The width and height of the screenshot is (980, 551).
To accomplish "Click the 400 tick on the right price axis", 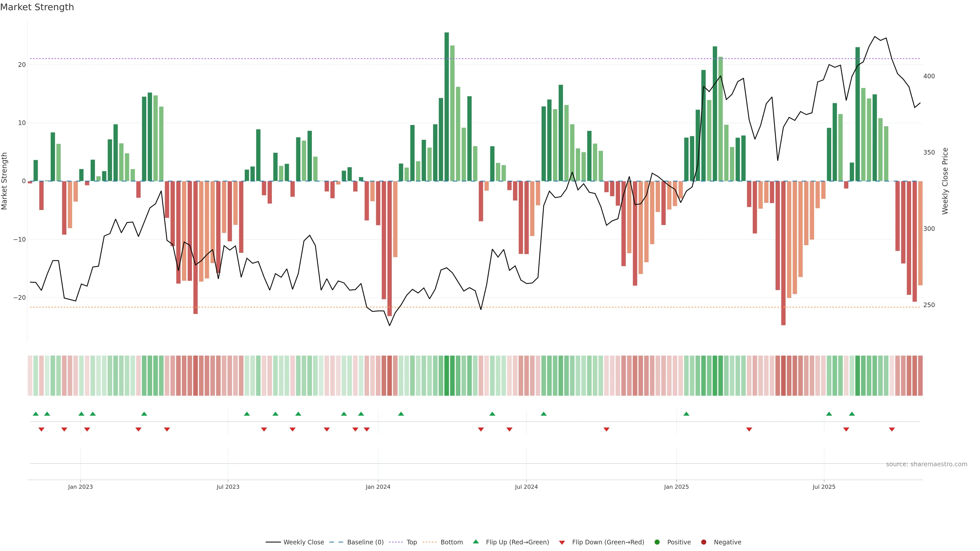I will 929,76.
